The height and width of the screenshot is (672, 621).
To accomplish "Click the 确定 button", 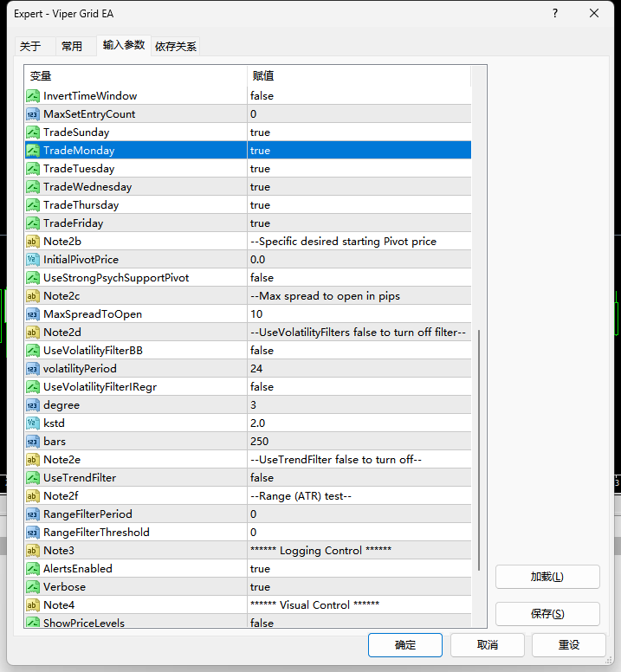I will (x=405, y=645).
